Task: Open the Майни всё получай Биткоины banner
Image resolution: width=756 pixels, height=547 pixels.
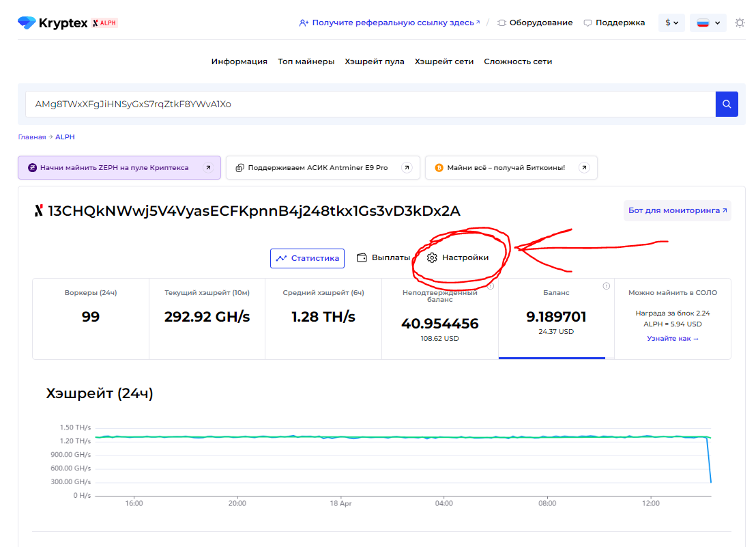Action: (x=511, y=168)
